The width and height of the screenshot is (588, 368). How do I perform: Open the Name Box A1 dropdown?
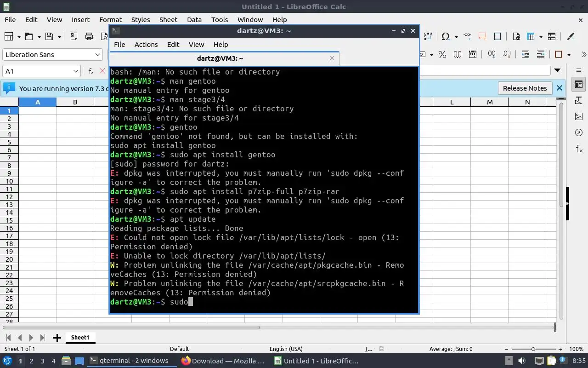(76, 71)
